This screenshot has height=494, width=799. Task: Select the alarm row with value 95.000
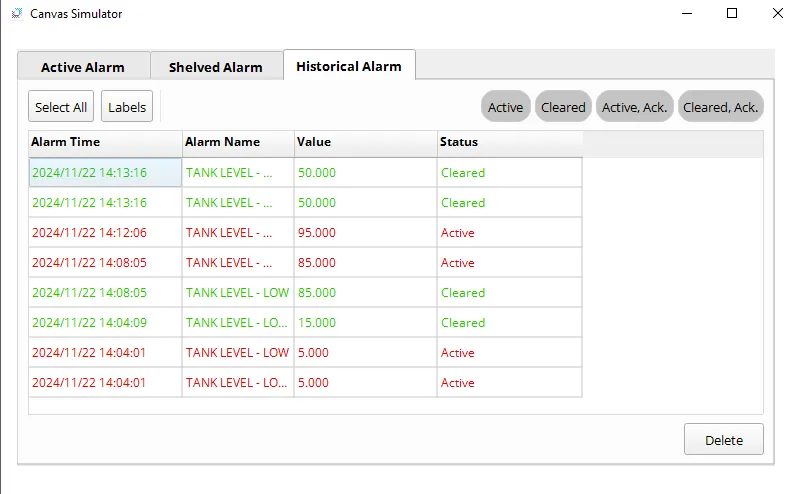316,233
